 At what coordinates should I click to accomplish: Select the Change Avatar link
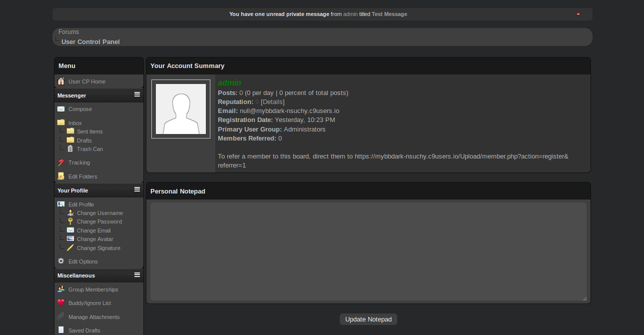point(95,239)
